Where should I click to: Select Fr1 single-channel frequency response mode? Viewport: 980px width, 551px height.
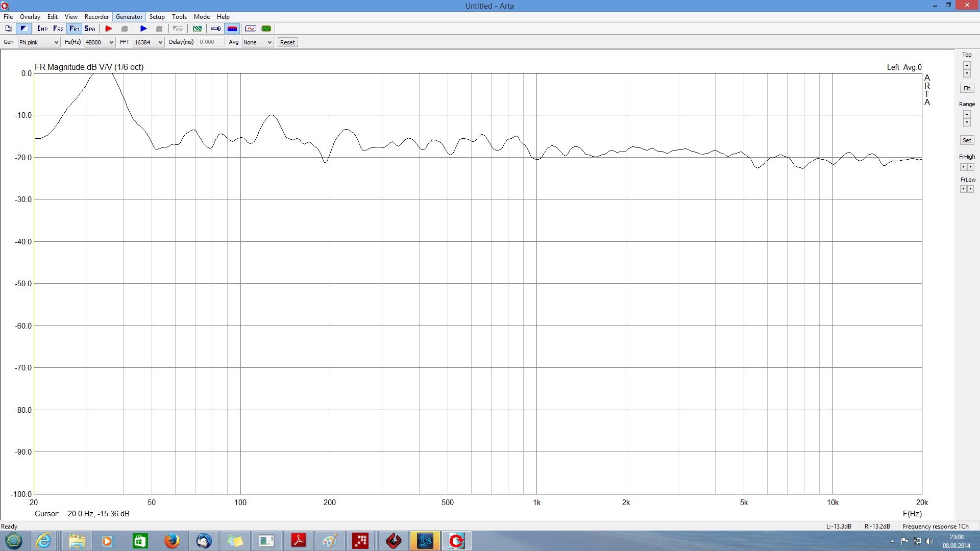[75, 29]
